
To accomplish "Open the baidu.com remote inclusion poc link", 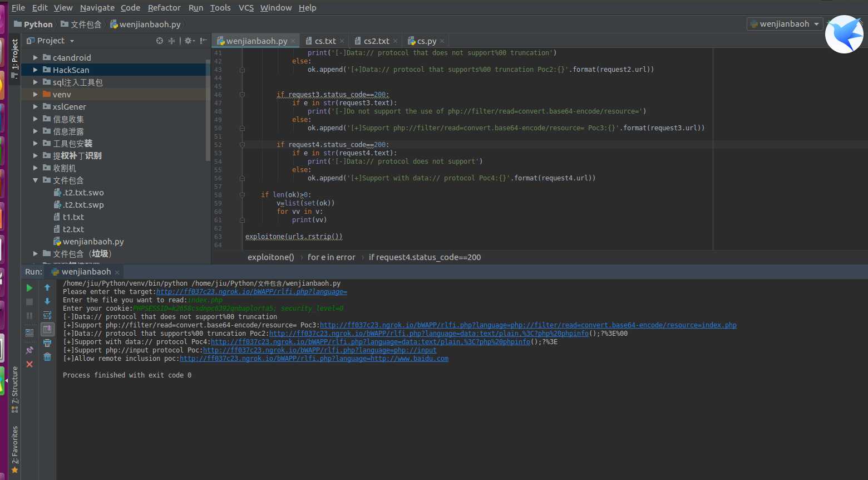I will click(x=314, y=359).
